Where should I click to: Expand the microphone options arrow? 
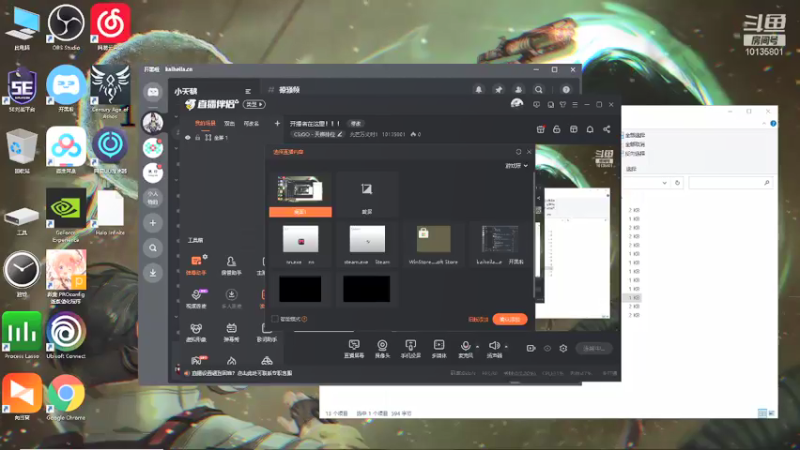coord(478,346)
